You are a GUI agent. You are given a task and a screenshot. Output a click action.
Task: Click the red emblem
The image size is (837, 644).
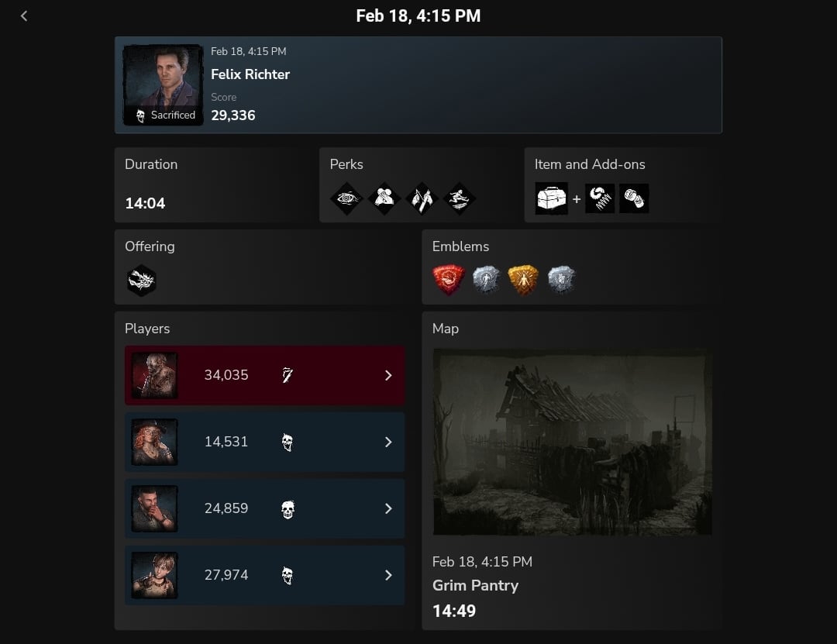point(449,279)
